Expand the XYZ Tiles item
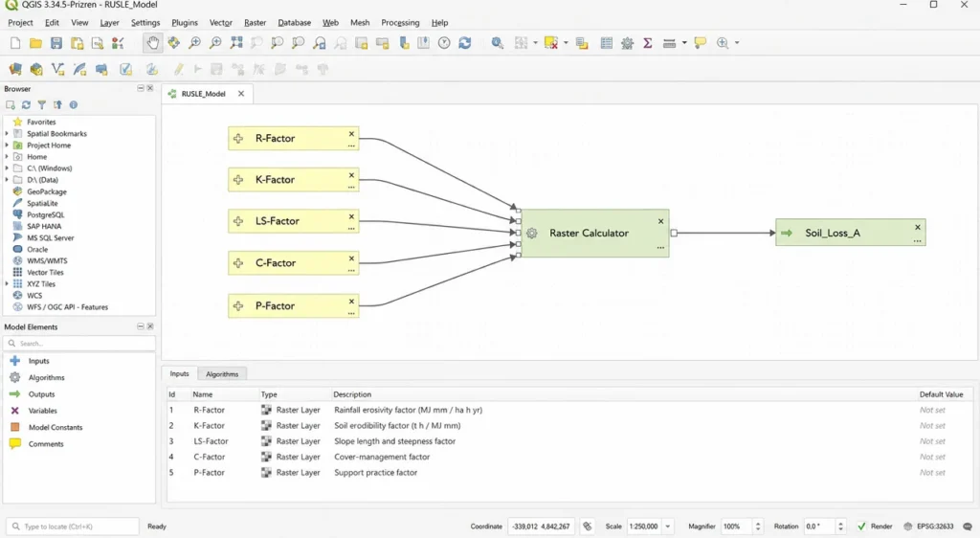This screenshot has width=980, height=538. point(7,283)
